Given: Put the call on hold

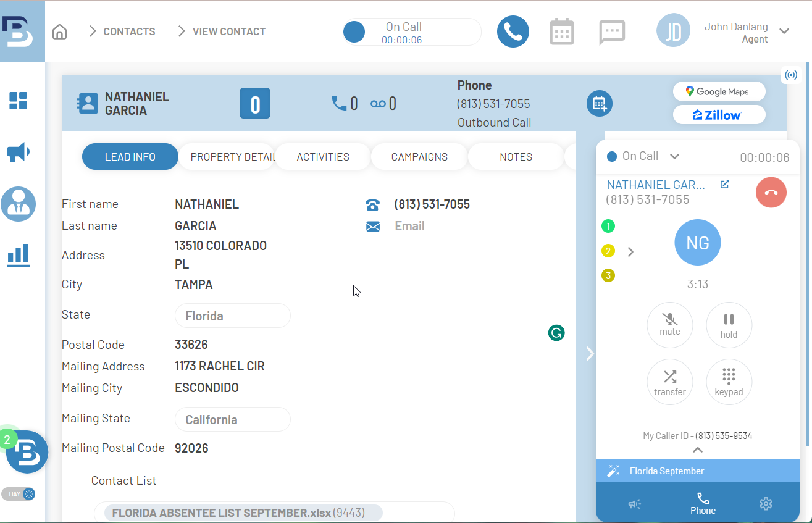Looking at the screenshot, I should (729, 325).
